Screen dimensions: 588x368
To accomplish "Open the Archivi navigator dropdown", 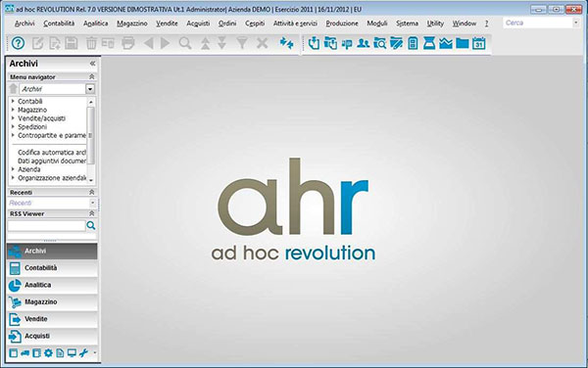I will pos(90,89).
